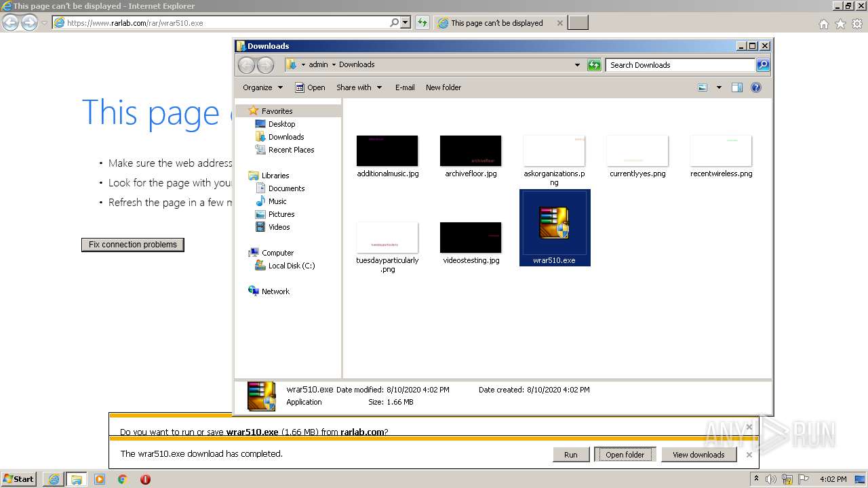This screenshot has width=868, height=488.
Task: Open the Organize menu
Action: click(x=262, y=87)
